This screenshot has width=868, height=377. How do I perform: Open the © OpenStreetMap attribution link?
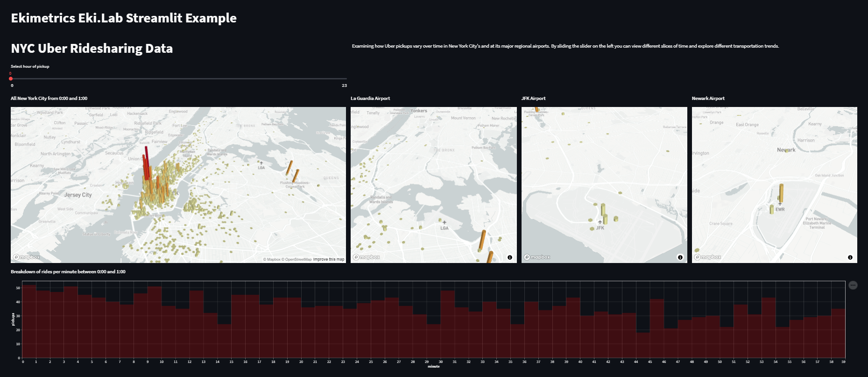296,259
